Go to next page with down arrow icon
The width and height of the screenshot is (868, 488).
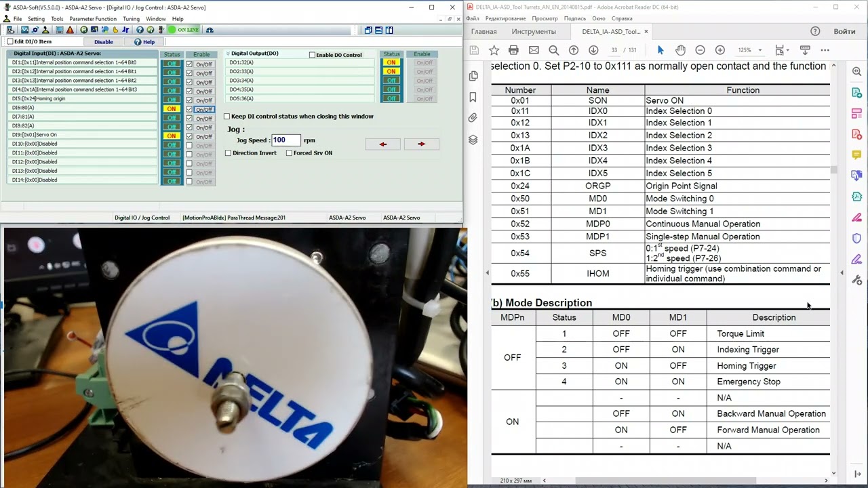pos(593,50)
